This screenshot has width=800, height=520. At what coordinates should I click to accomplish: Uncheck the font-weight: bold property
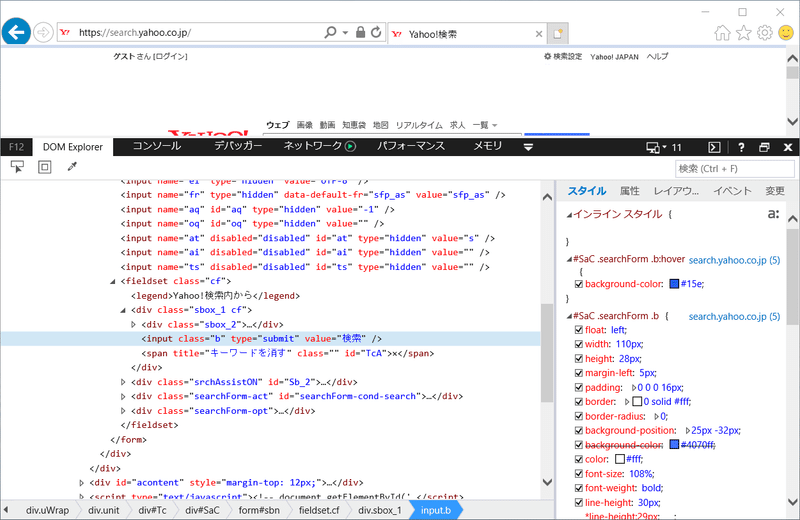point(579,488)
